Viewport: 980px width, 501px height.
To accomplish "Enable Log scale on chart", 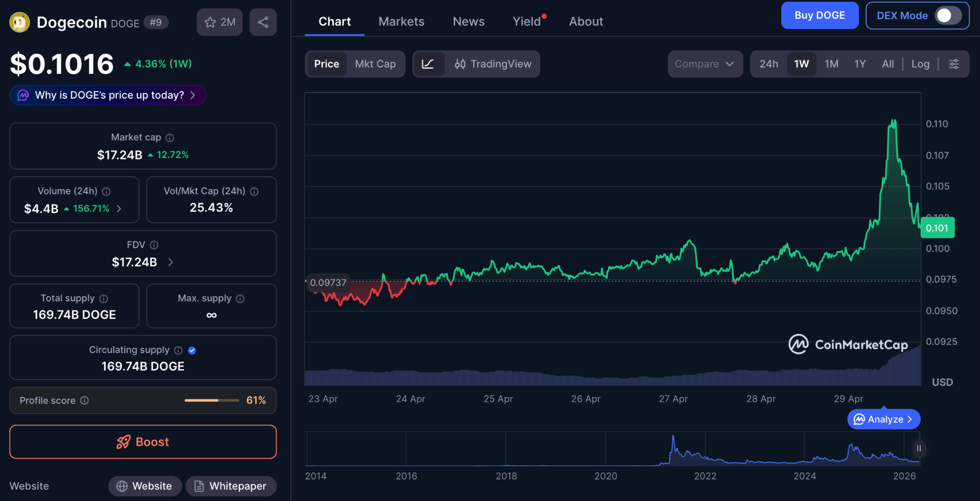I will pos(920,64).
